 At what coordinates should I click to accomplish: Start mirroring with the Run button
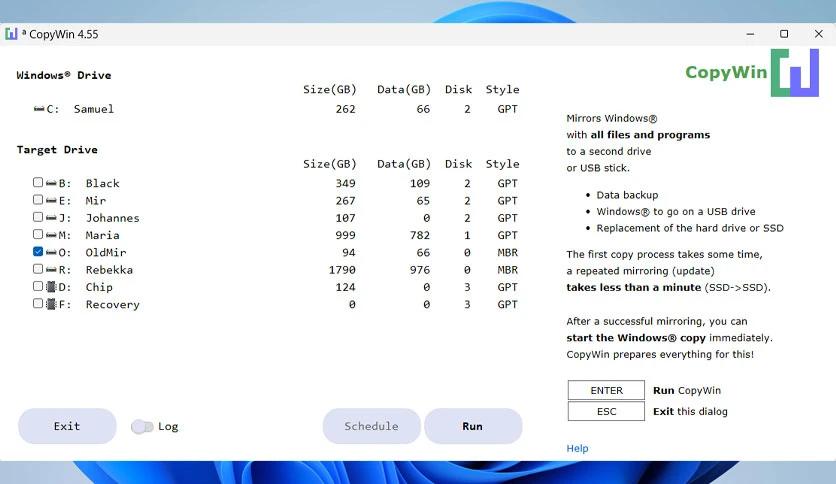(x=473, y=426)
